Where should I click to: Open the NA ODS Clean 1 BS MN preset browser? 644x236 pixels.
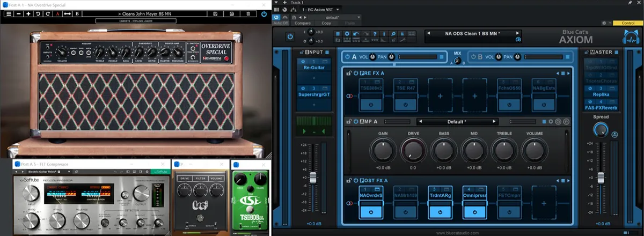[473, 33]
